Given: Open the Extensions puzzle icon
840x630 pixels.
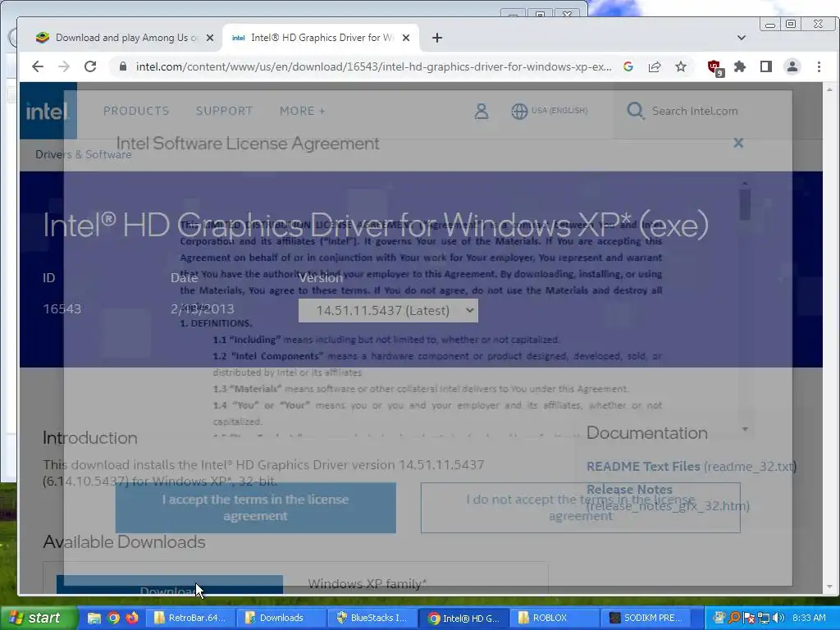Looking at the screenshot, I should (x=740, y=66).
